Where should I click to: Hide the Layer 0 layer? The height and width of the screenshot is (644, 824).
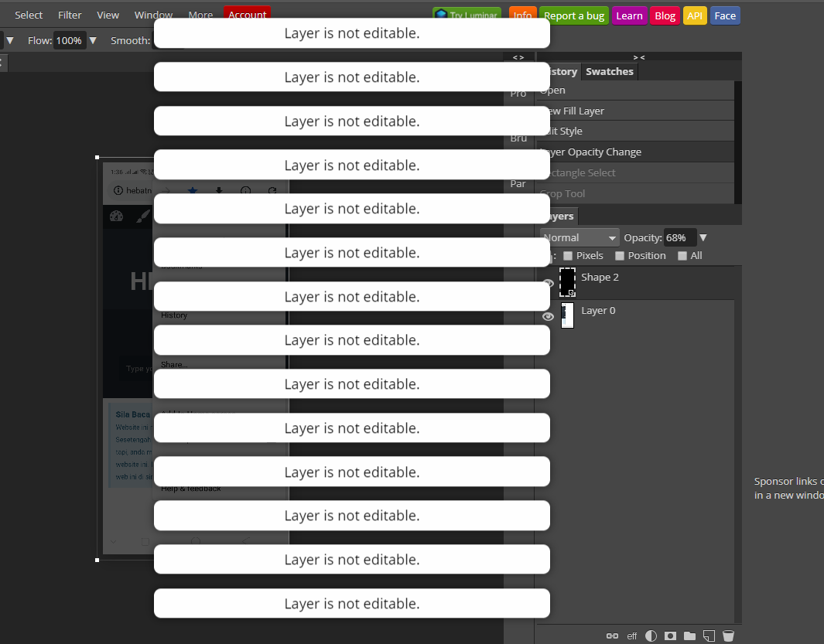coord(549,316)
